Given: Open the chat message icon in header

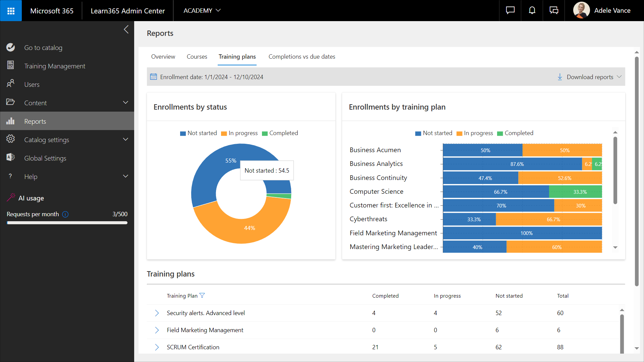Looking at the screenshot, I should click(x=510, y=11).
